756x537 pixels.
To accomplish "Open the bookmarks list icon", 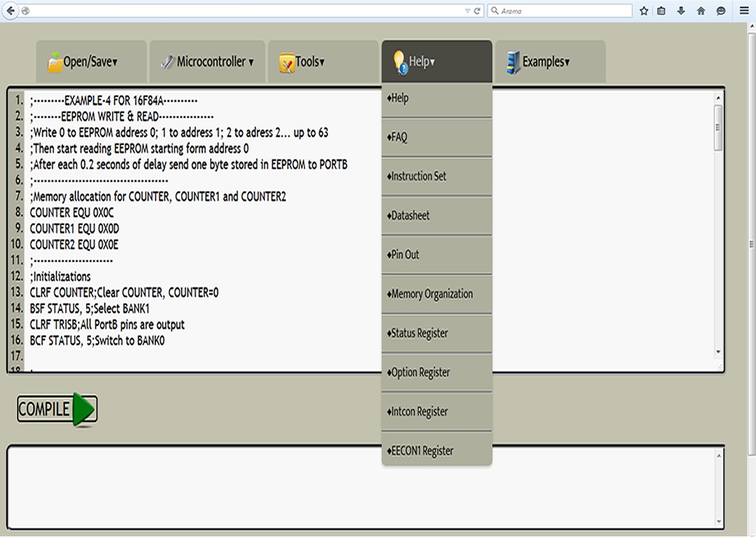I will pyautogui.click(x=661, y=11).
